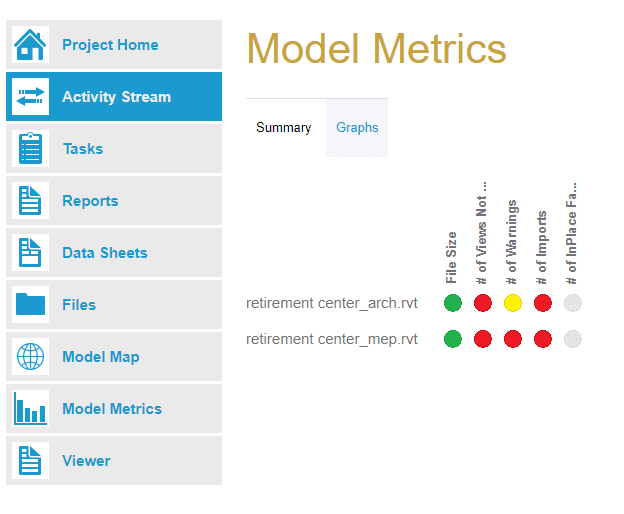Go to the Files page link

point(79,305)
